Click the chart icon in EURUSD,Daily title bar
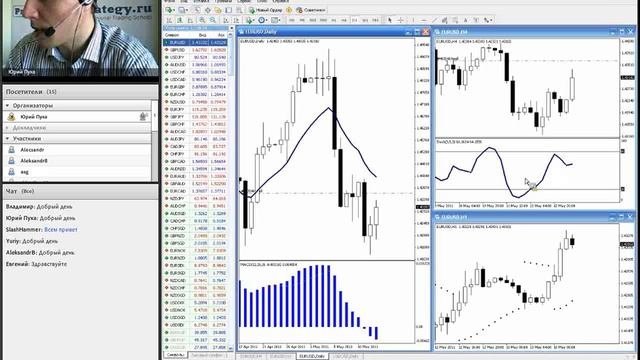This screenshot has width=640, height=360. [x=241, y=31]
